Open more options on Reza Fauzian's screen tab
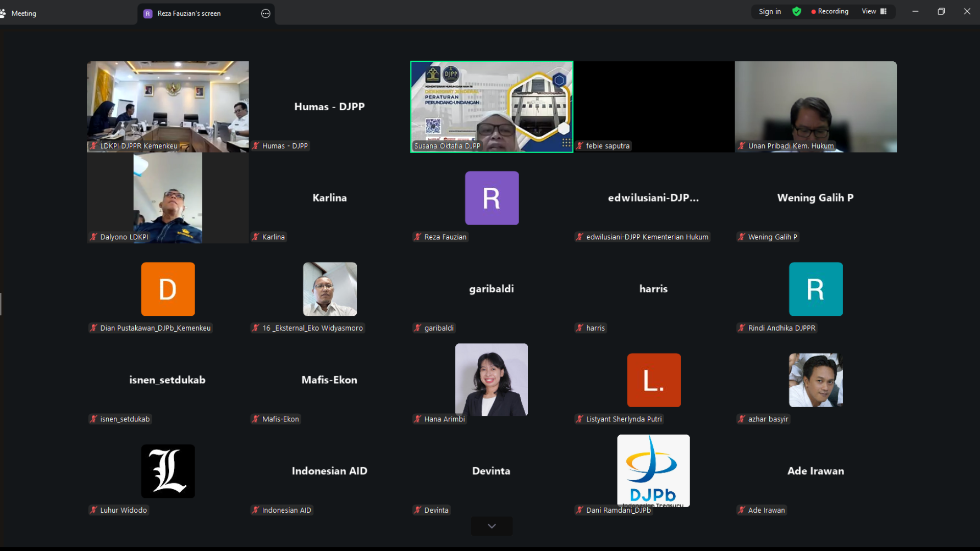The image size is (980, 551). [x=265, y=14]
